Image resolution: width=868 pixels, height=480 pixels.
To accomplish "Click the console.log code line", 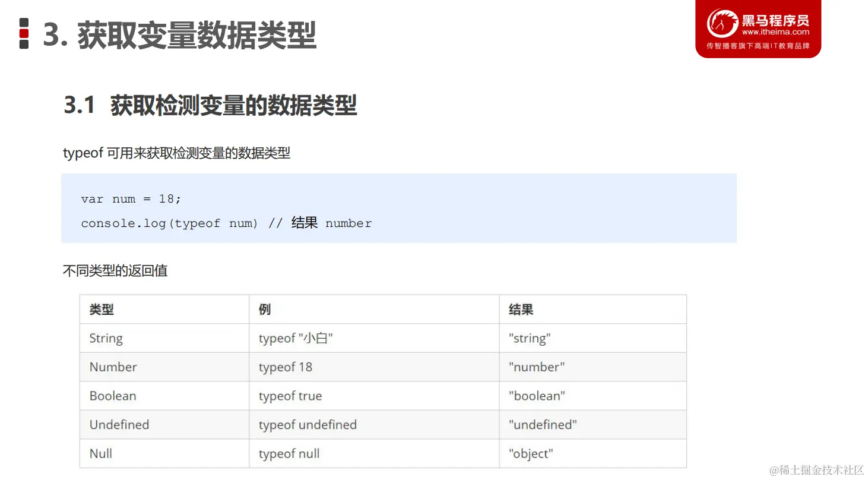I will 226,223.
